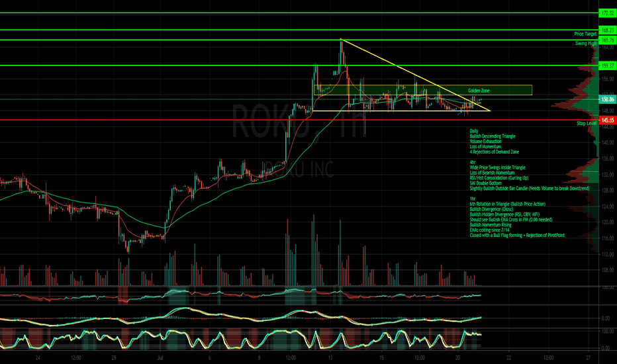Select the 156.00 axis value

pos(608,79)
